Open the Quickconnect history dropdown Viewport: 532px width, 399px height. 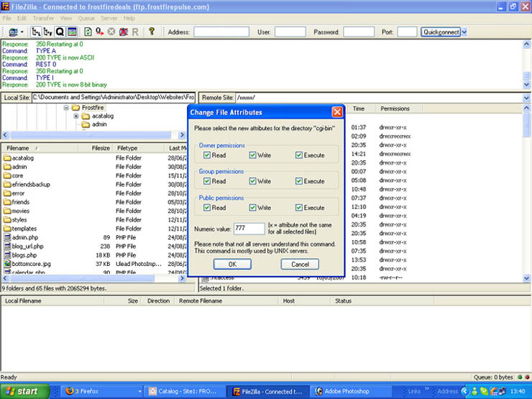[464, 32]
